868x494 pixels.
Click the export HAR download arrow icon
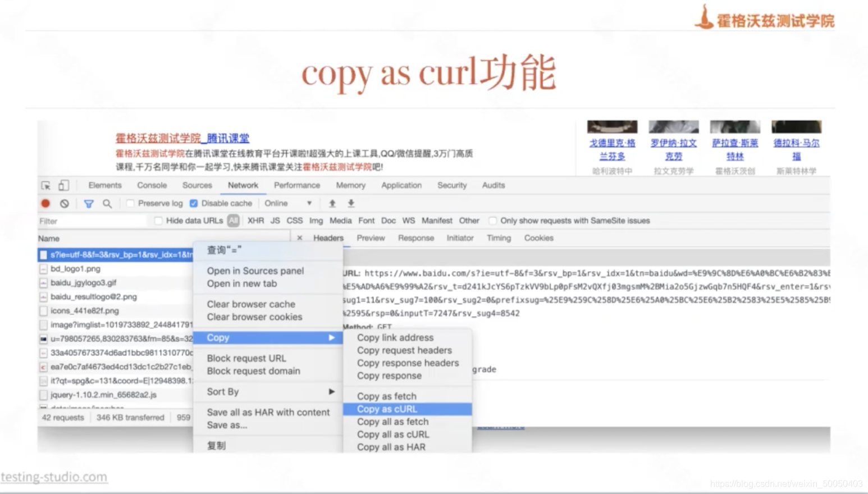[x=351, y=203]
